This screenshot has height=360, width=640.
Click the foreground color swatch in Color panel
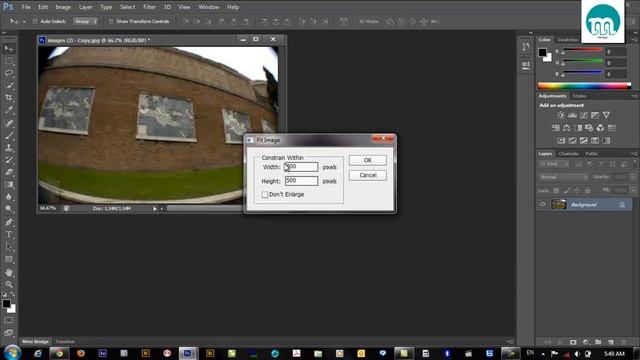tap(542, 52)
